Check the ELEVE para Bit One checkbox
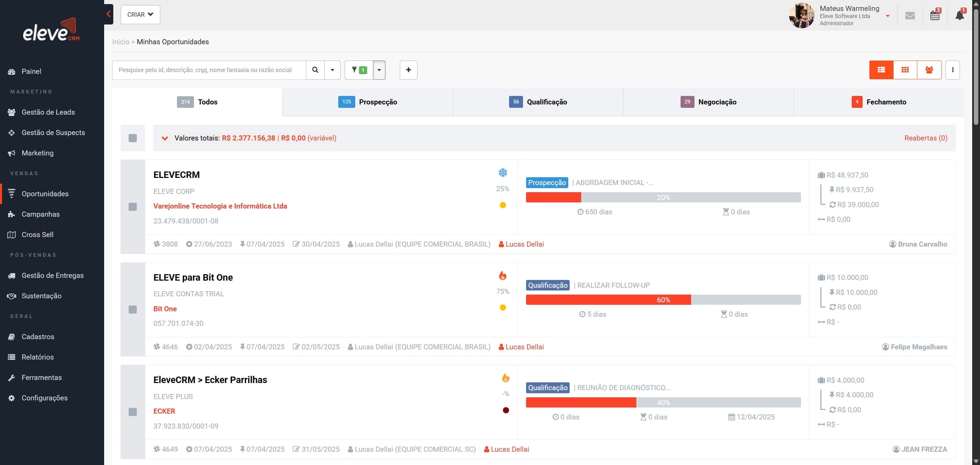This screenshot has height=465, width=980. [x=132, y=310]
